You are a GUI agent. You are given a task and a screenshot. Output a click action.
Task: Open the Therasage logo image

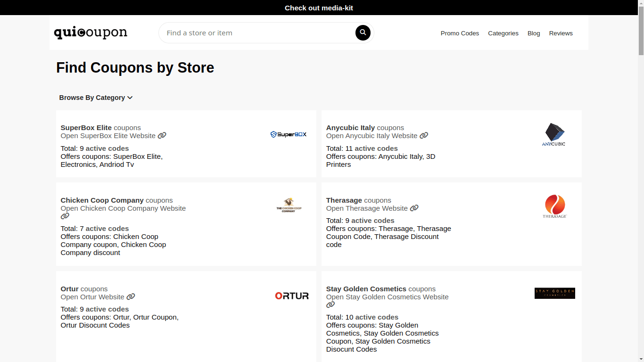tap(554, 206)
